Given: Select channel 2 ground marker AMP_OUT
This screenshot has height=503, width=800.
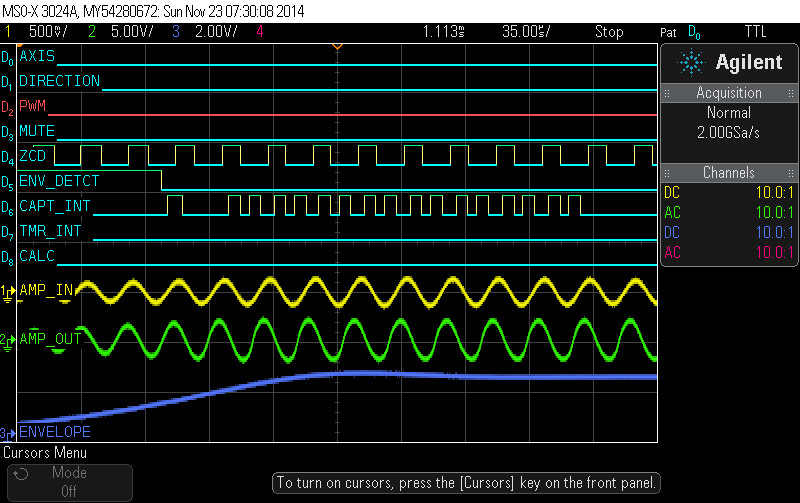Looking at the screenshot, I should pos(9,339).
